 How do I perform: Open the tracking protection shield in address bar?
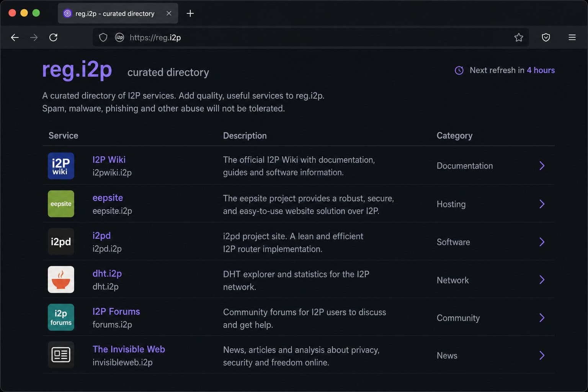(x=103, y=38)
